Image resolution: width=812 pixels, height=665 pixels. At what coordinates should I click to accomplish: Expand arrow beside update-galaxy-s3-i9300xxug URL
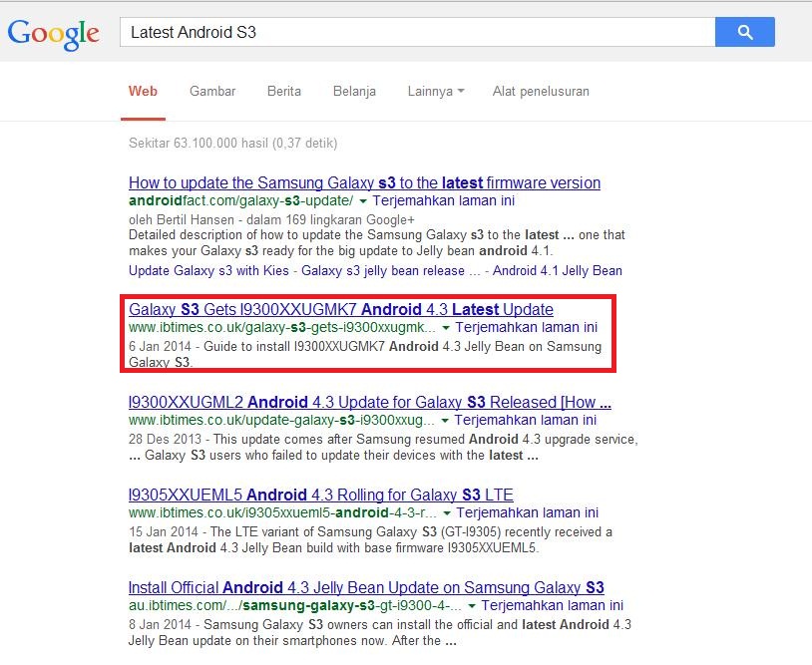click(444, 420)
